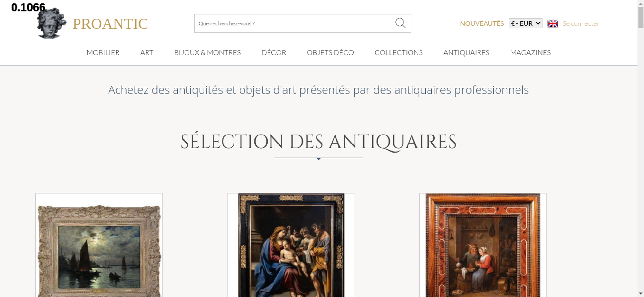The height and width of the screenshot is (297, 644).
Task: Open the moonlit sailboats painting thumbnail
Action: pos(99,245)
